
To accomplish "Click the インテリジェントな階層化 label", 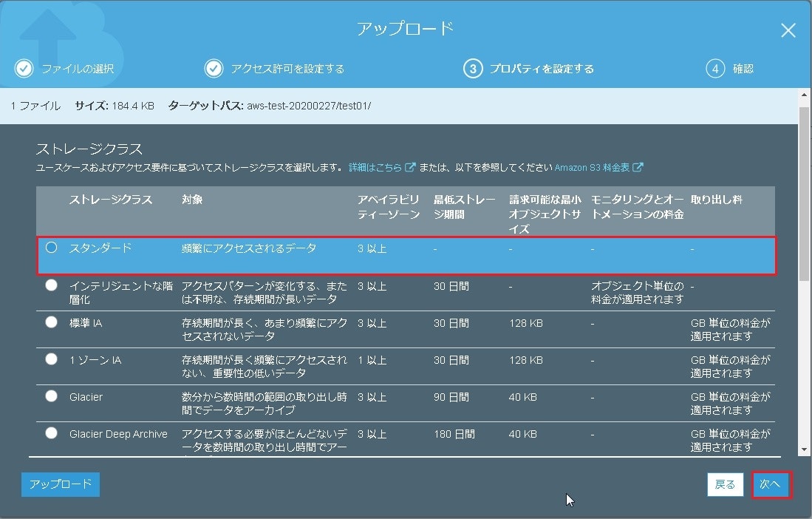I will click(121, 293).
